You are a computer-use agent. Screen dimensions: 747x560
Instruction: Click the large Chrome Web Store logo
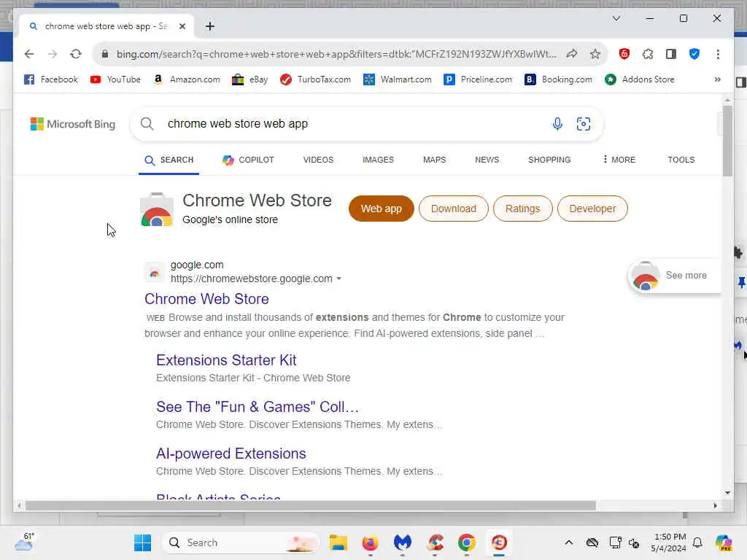click(x=157, y=209)
